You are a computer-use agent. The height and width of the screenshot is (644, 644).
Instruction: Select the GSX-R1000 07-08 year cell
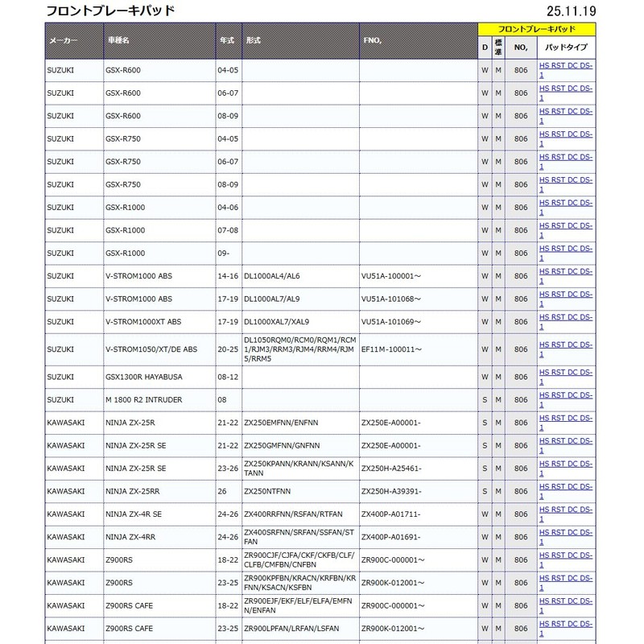click(x=229, y=230)
